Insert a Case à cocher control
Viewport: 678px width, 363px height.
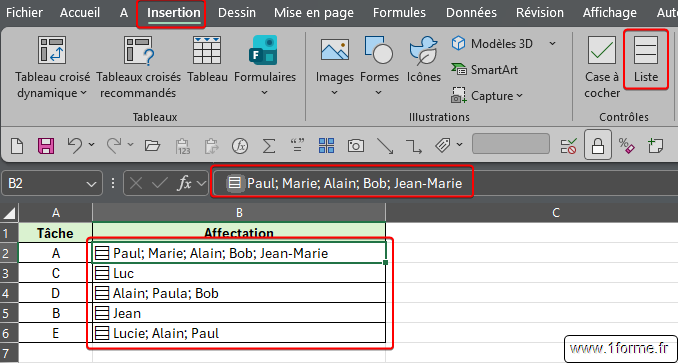[x=602, y=67]
